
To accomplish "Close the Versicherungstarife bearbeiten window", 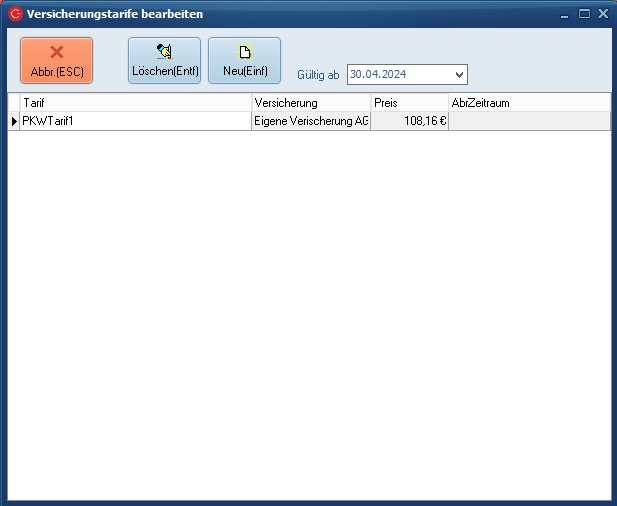I will click(602, 14).
